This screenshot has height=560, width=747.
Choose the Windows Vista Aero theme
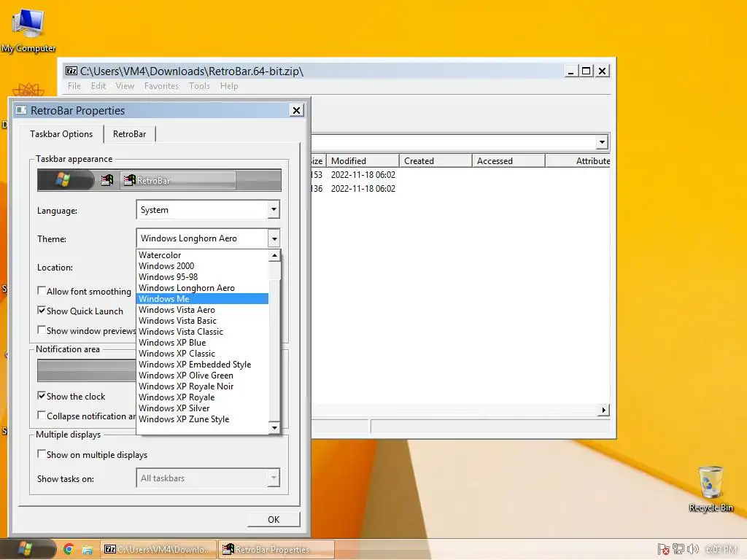(x=203, y=309)
